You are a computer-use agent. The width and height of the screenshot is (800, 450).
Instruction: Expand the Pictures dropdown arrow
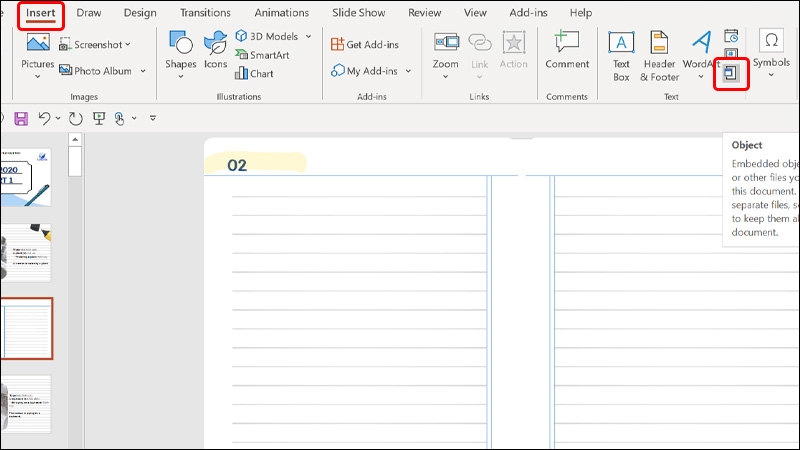[x=37, y=77]
